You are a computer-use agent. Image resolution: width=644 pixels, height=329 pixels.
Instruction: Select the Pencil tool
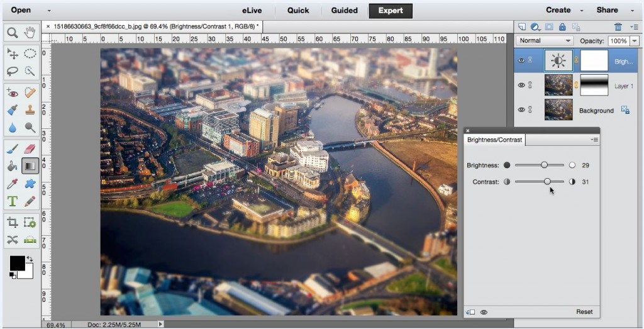point(30,201)
